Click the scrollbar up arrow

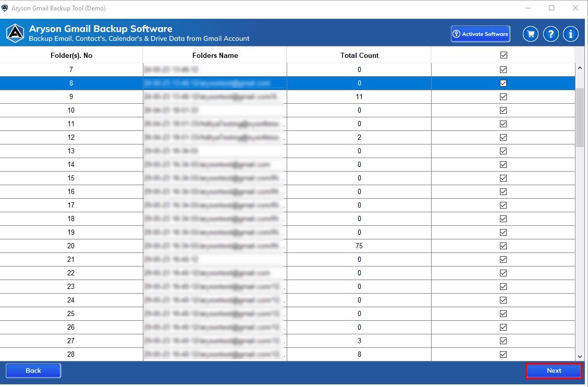[x=580, y=68]
